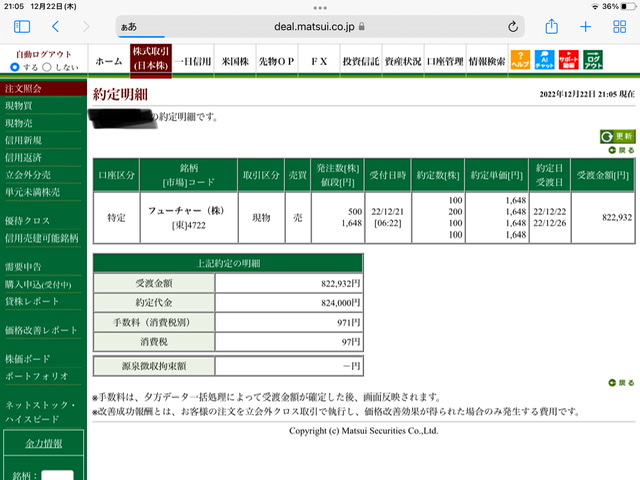Open FX tab
Viewport: 640px width, 480px height.
coord(319,61)
